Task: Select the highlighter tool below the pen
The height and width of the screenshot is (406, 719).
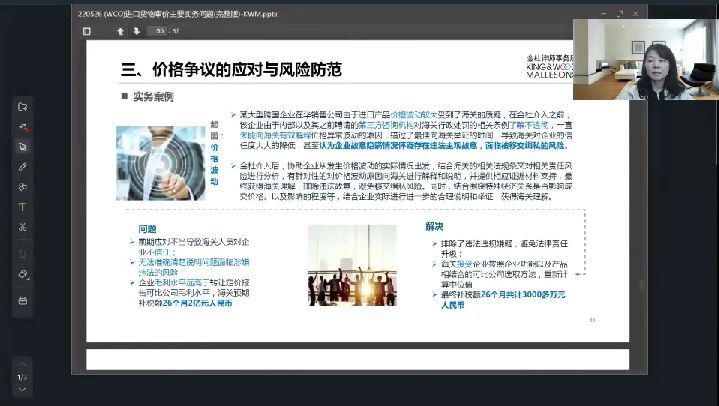Action: coord(22,186)
